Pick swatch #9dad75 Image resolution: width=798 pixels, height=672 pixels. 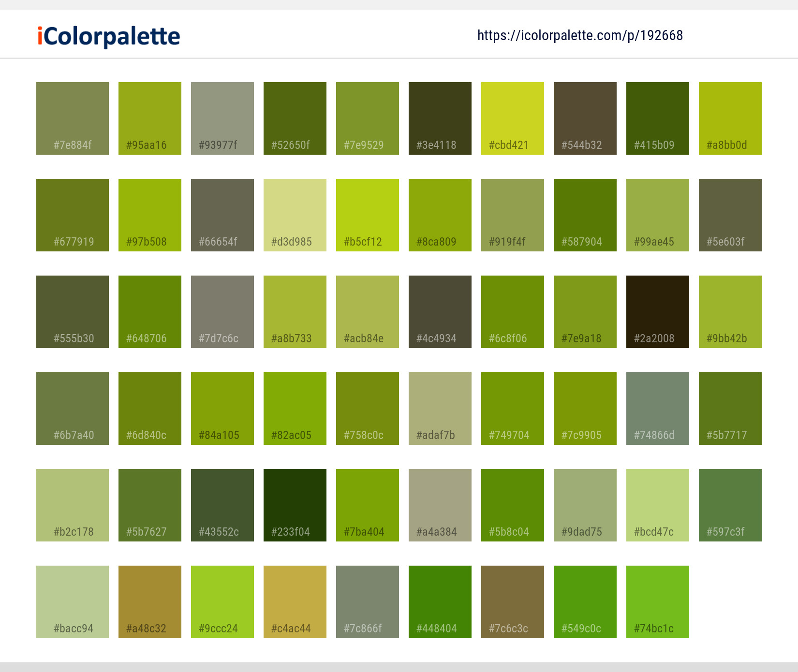point(585,505)
